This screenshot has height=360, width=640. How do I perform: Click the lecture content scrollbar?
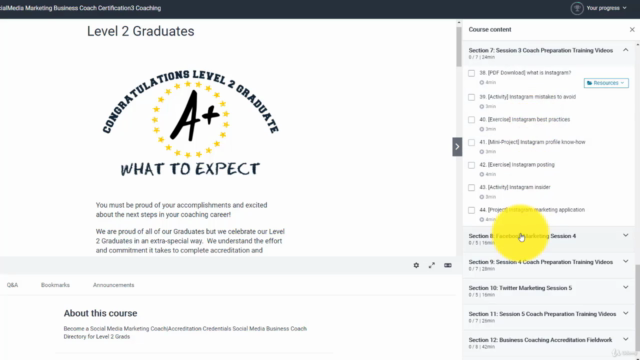(x=459, y=46)
